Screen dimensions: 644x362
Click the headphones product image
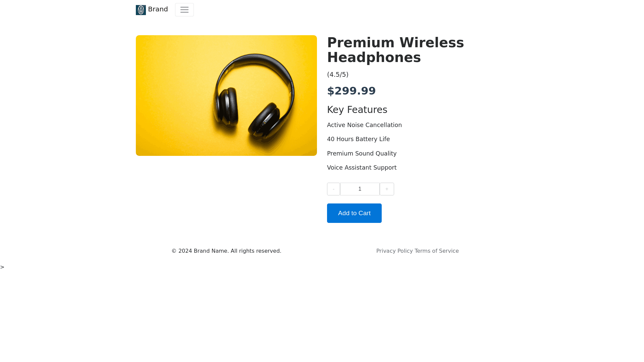[x=226, y=96]
